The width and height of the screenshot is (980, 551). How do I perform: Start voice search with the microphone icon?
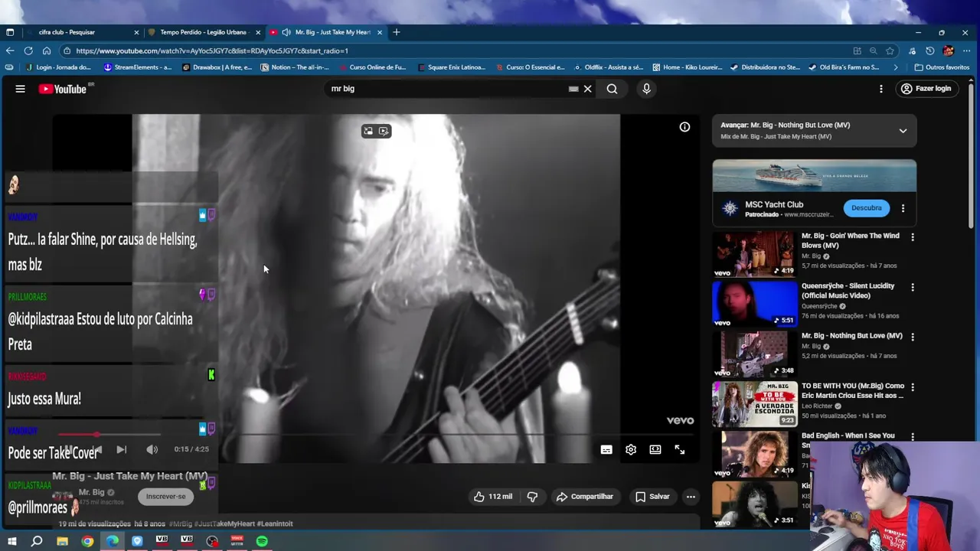[x=646, y=89]
